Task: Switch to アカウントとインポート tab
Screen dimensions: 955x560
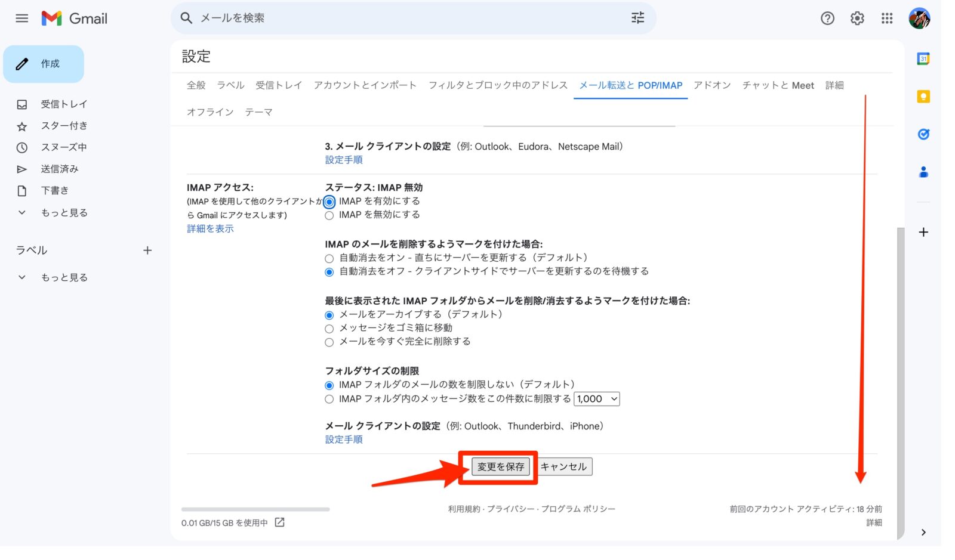Action: [365, 85]
